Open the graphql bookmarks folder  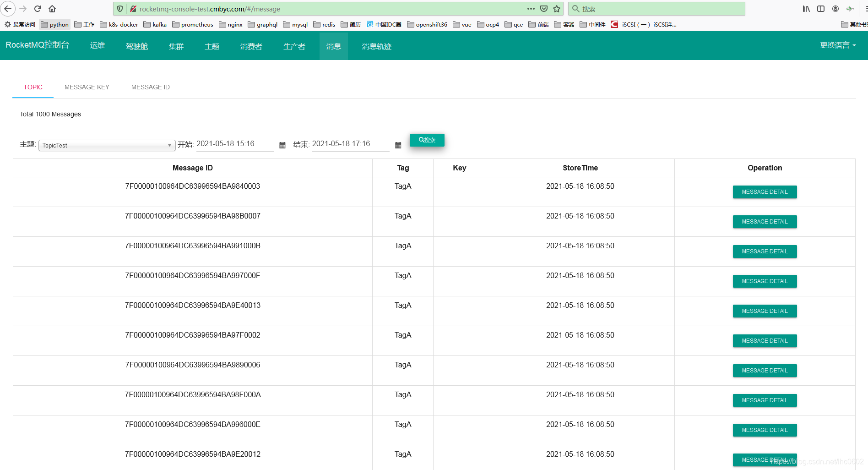[x=263, y=24]
